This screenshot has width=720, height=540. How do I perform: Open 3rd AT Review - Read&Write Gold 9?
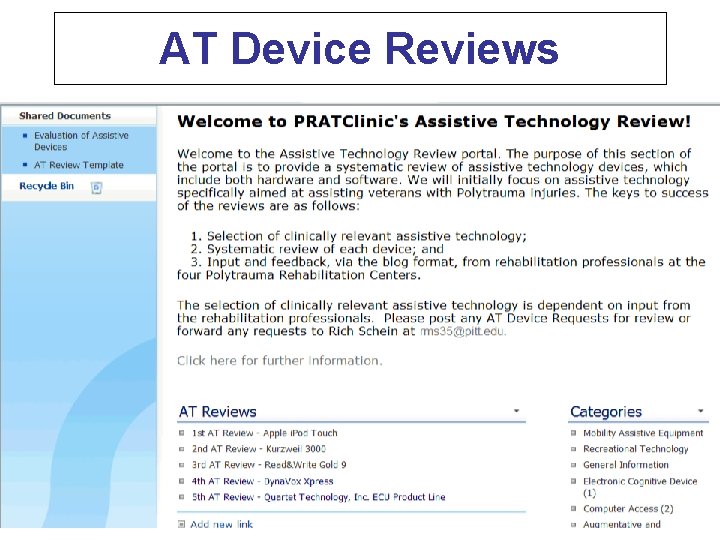tap(269, 465)
